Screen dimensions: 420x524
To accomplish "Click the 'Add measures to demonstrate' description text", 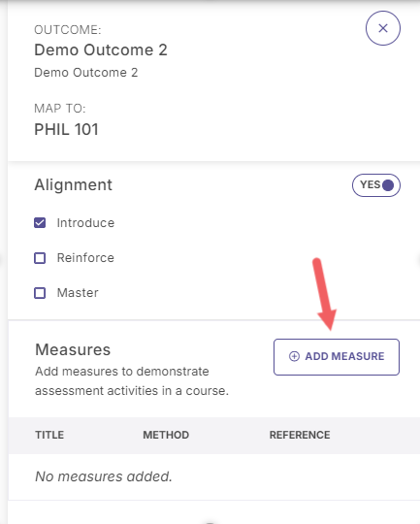I will (122, 372).
